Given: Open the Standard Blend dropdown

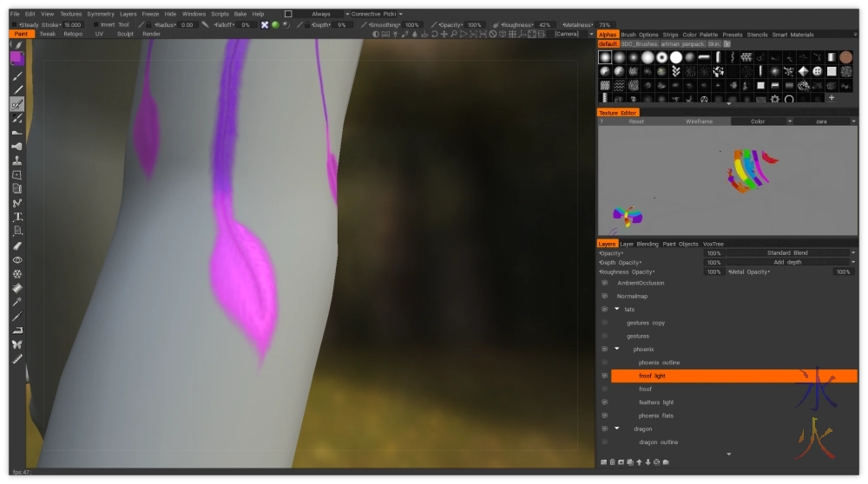Looking at the screenshot, I should (790, 253).
